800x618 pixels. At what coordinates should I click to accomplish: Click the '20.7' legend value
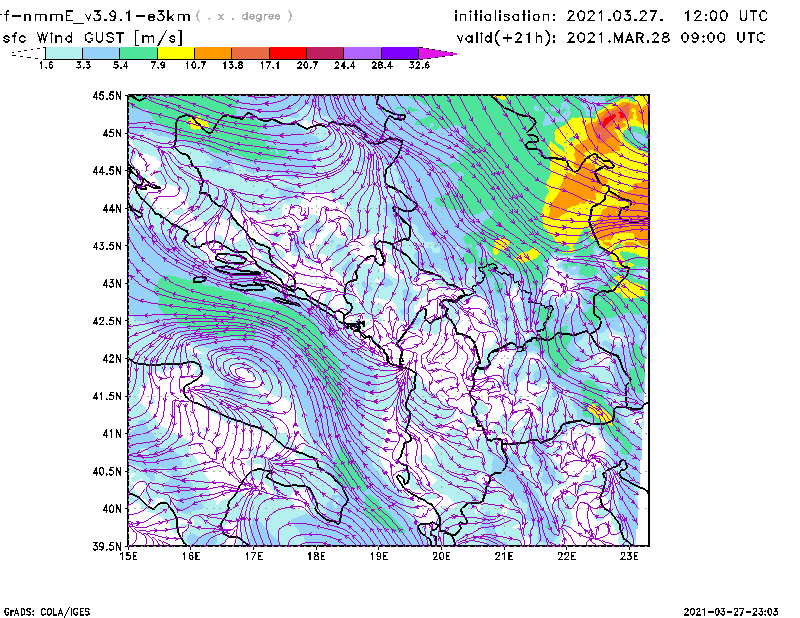(x=307, y=65)
